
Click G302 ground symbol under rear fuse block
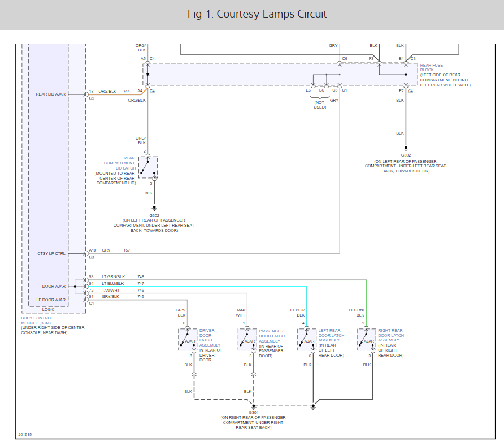(x=405, y=148)
